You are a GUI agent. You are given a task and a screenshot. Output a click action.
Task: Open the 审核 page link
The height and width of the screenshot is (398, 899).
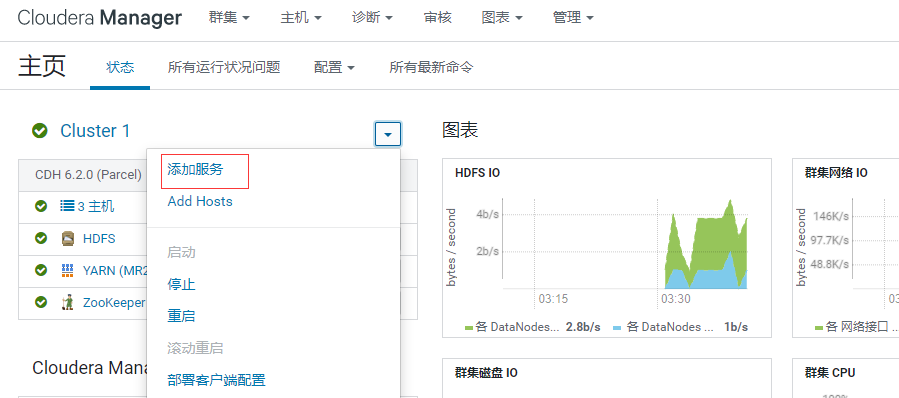(437, 18)
